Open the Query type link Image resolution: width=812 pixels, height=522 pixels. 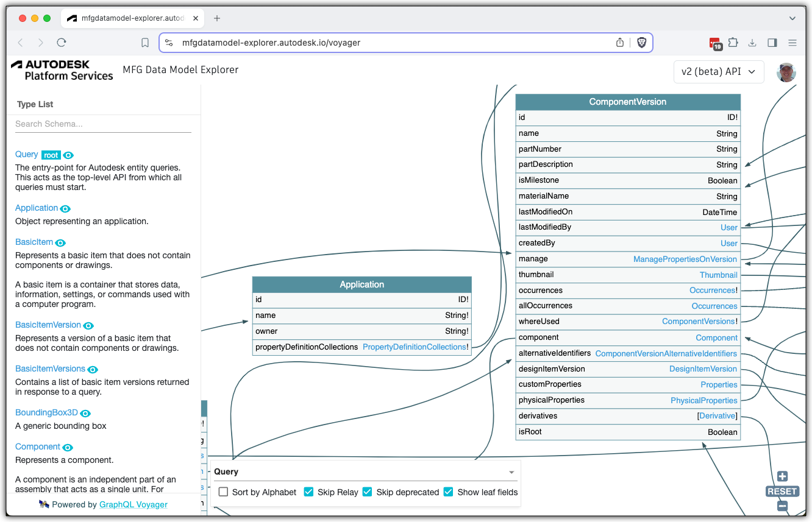point(26,154)
